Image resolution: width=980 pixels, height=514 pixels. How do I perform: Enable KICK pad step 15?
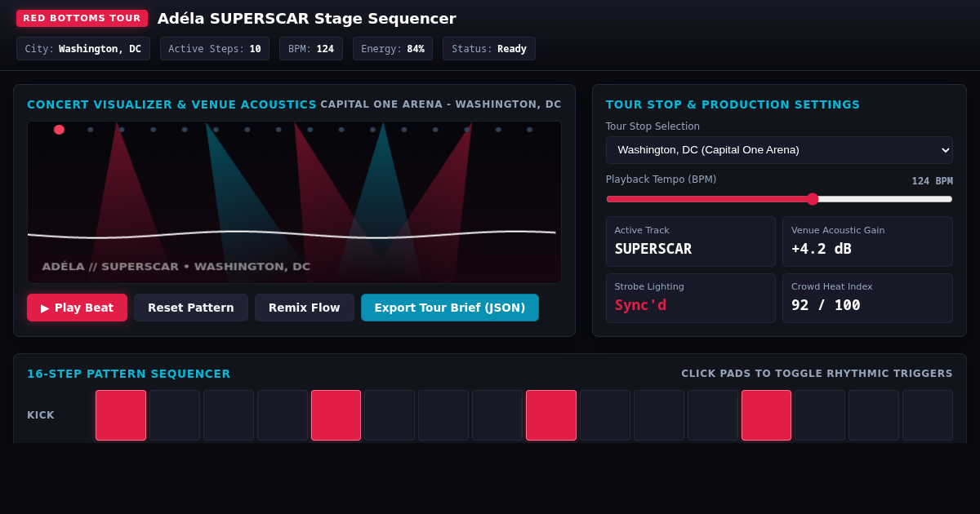(x=874, y=415)
